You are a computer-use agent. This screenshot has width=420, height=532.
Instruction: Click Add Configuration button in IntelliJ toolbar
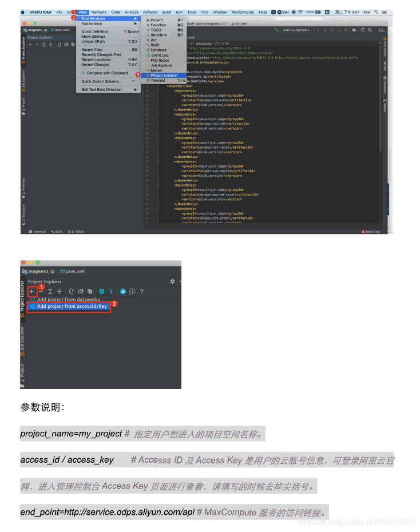297,30
